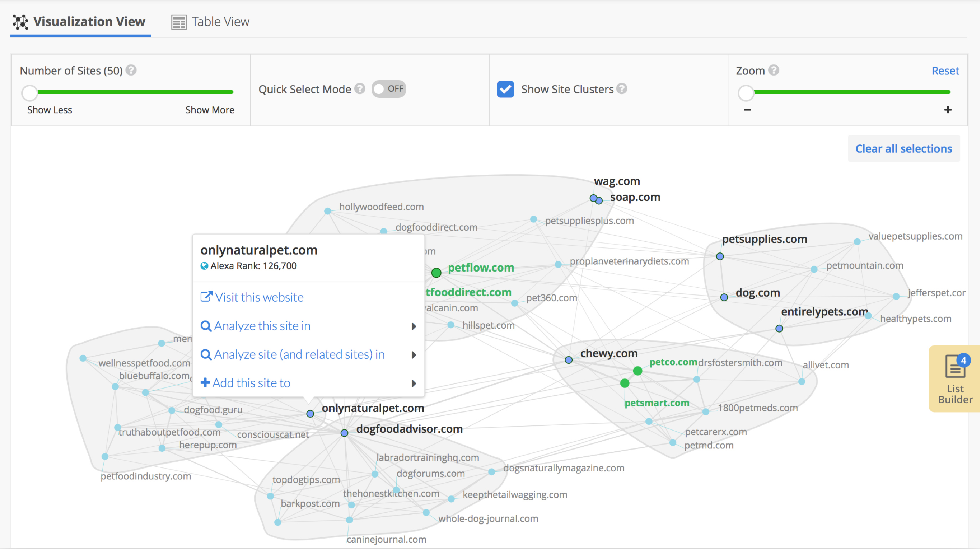This screenshot has height=549, width=980.
Task: Click the Number of Sites help icon
Action: point(131,70)
